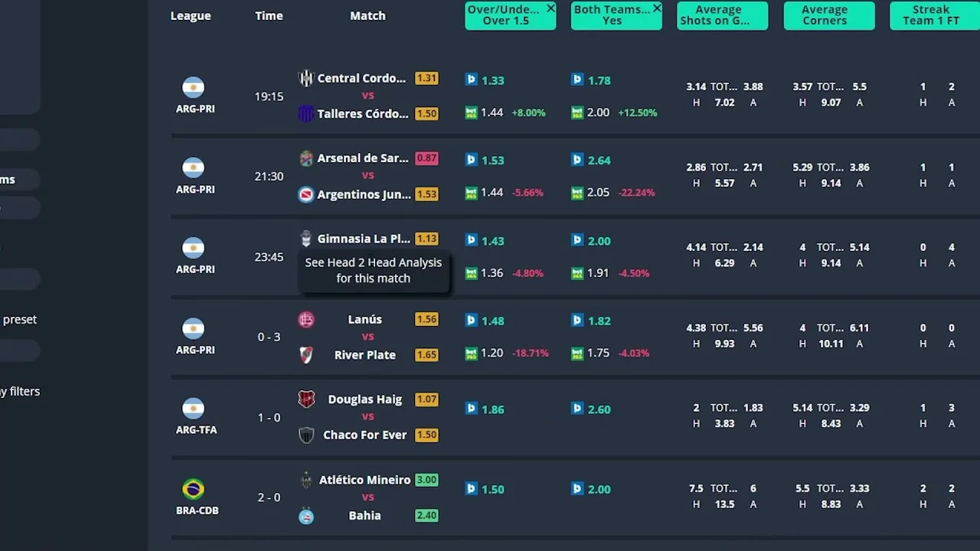Sort by the Time column header
980x551 pixels.
click(x=269, y=15)
